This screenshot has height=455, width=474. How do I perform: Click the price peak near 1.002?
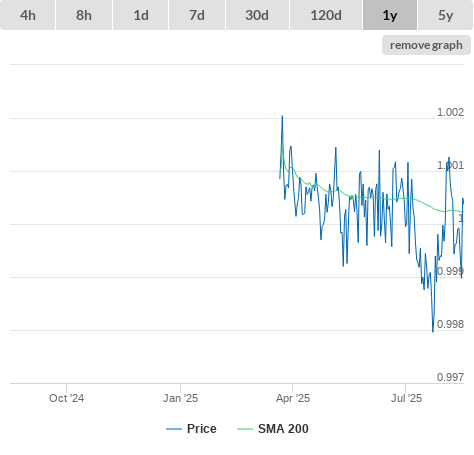[282, 116]
